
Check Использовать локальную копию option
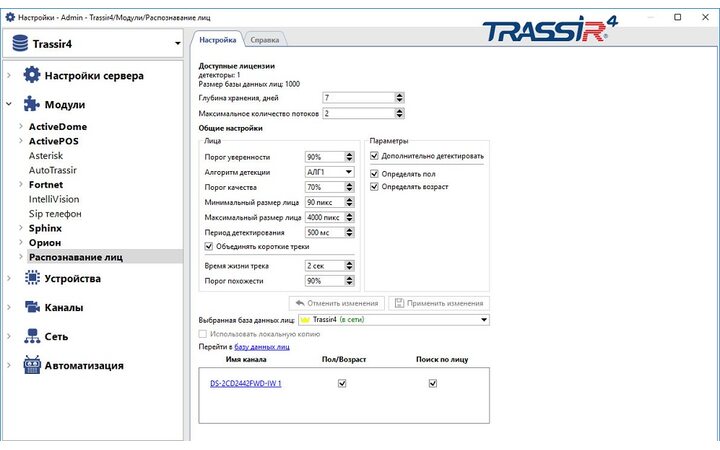pos(202,334)
